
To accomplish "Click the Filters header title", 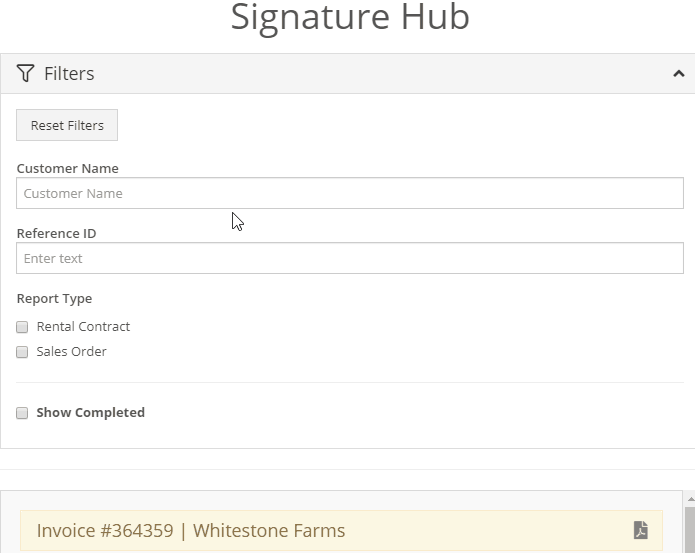I will [69, 74].
